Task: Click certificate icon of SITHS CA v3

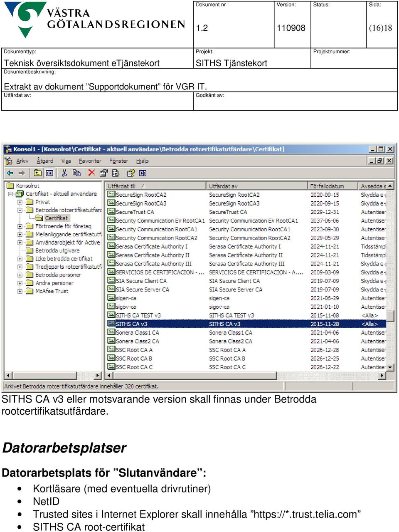Action: (x=111, y=324)
